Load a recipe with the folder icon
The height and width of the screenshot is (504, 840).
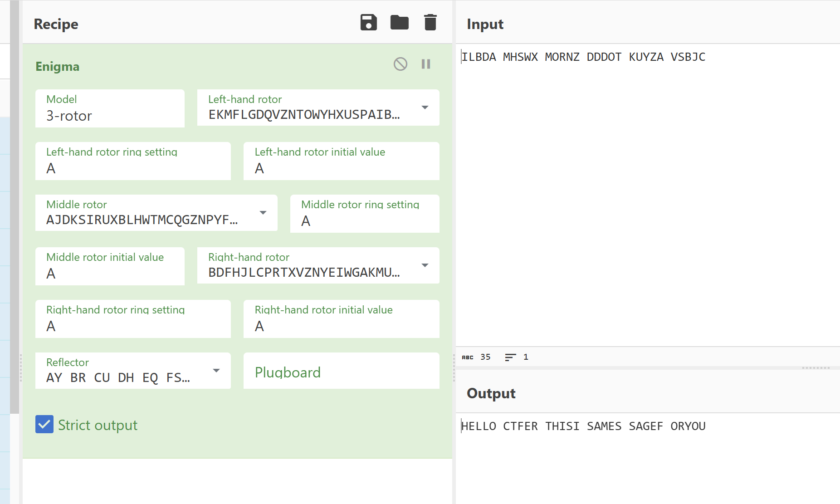tap(399, 23)
